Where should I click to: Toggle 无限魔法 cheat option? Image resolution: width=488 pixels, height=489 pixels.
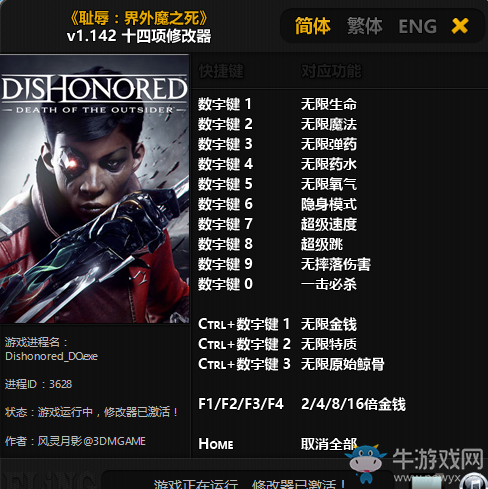pyautogui.click(x=329, y=124)
